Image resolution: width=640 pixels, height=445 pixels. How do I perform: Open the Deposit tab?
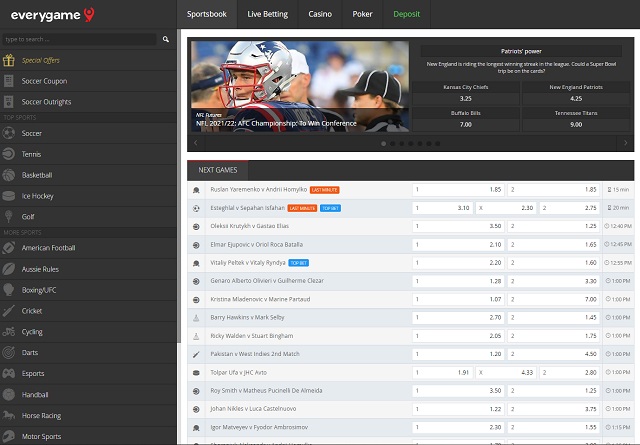(407, 14)
